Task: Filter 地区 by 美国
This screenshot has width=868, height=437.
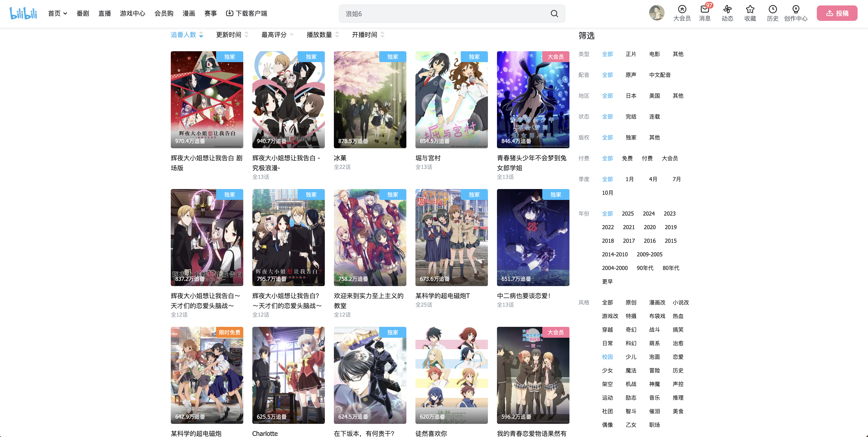Action: click(654, 96)
